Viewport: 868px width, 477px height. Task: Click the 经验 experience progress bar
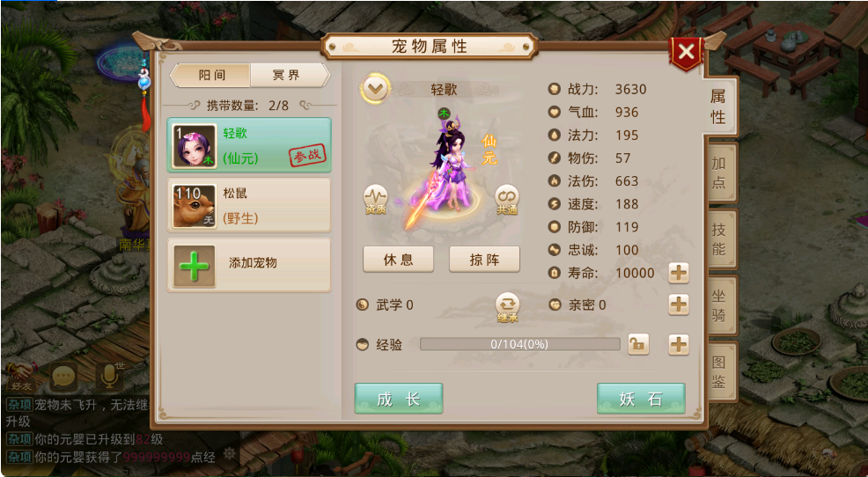(519, 344)
